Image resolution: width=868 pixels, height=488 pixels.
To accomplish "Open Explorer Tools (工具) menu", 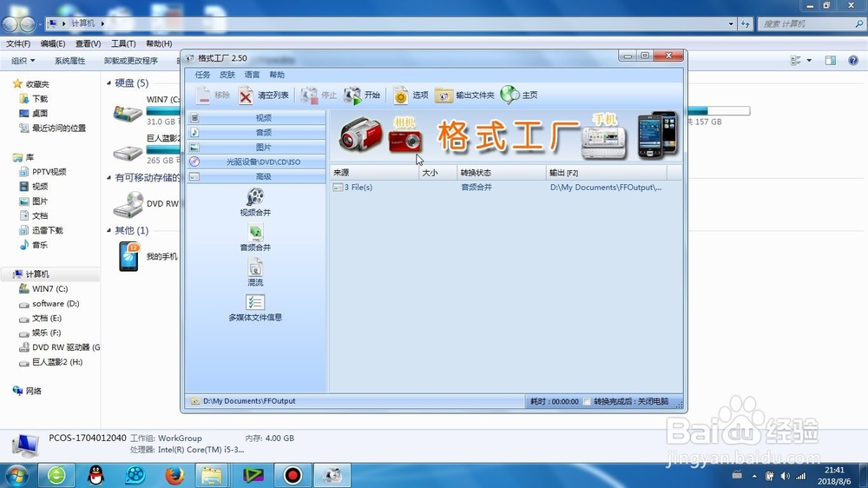I will [x=123, y=43].
